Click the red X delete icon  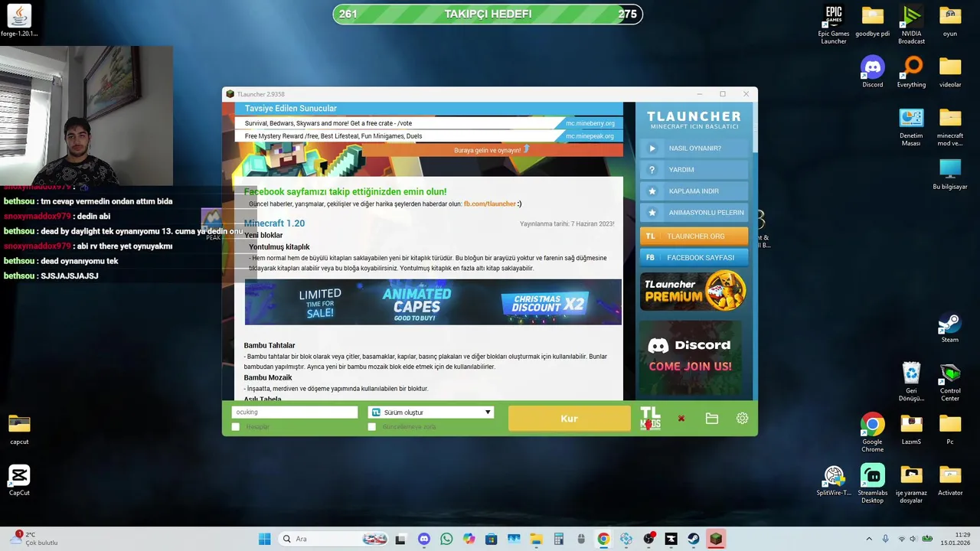(681, 419)
